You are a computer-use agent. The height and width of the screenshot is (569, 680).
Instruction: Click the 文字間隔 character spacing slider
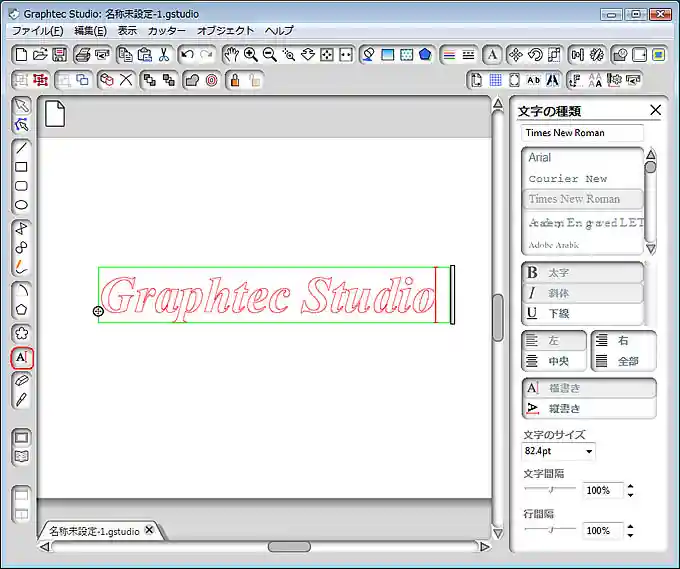pyautogui.click(x=550, y=490)
